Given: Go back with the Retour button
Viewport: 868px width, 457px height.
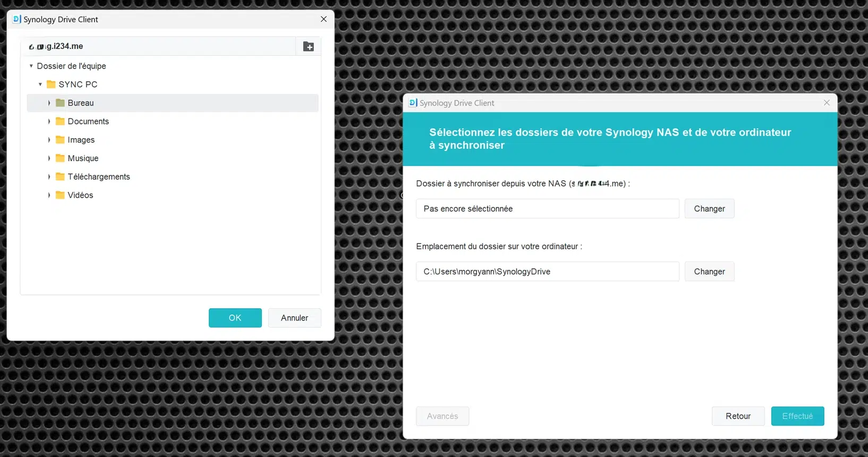Looking at the screenshot, I should coord(738,416).
